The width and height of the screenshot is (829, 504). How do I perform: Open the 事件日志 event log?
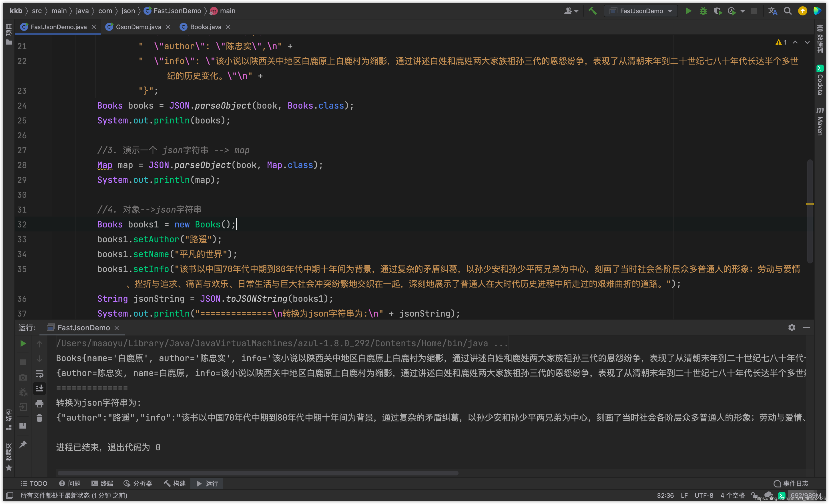[x=791, y=483]
